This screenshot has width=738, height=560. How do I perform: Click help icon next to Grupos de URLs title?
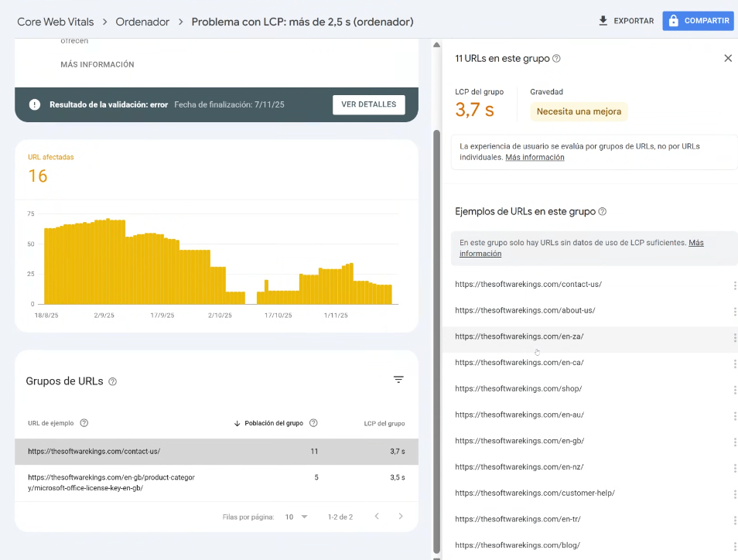(113, 382)
